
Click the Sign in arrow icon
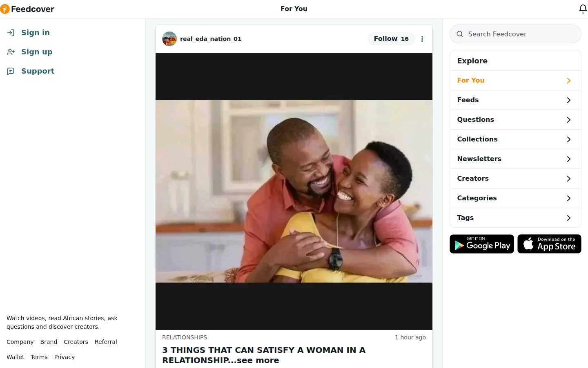coord(11,33)
